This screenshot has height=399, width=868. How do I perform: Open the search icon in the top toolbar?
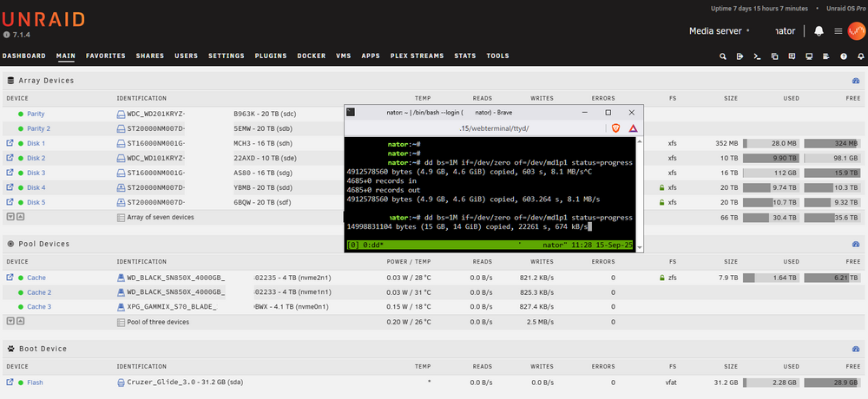(x=723, y=56)
